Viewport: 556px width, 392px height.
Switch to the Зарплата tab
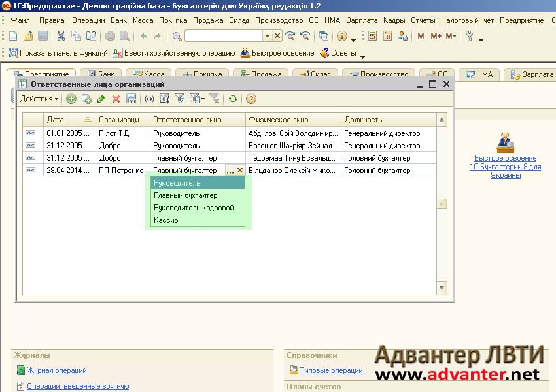click(x=532, y=74)
